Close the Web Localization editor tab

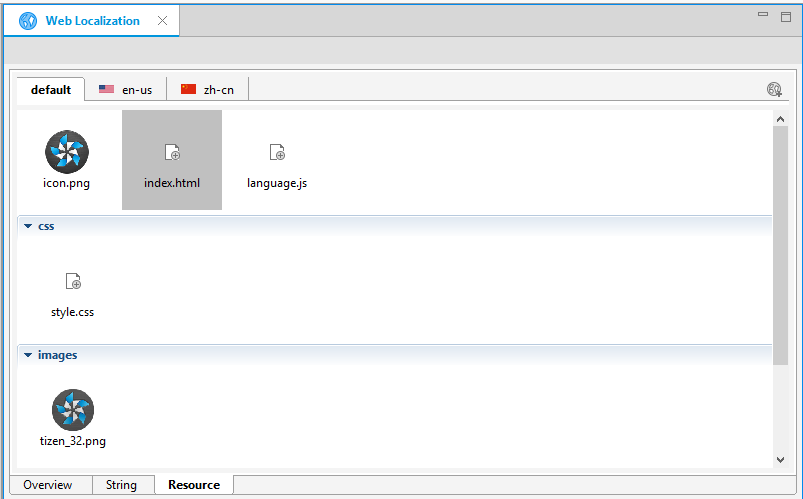click(x=162, y=21)
